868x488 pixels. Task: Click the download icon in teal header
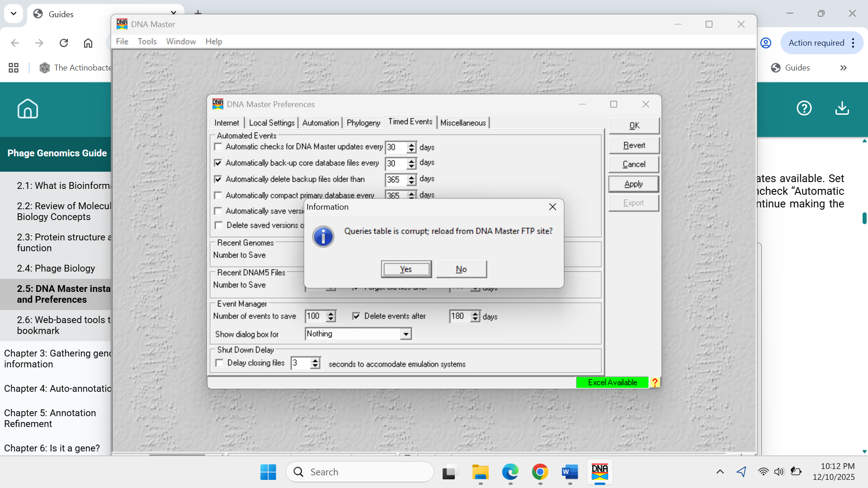coord(842,108)
